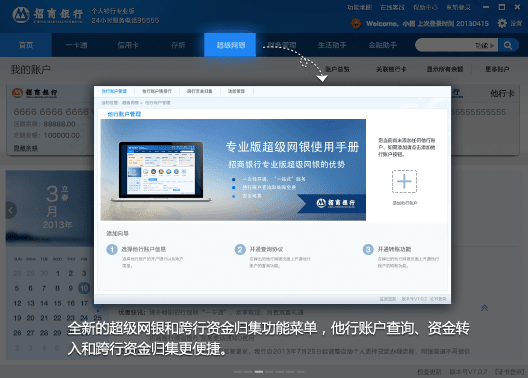Click the step 3 circle 开通转账功能

click(x=368, y=249)
